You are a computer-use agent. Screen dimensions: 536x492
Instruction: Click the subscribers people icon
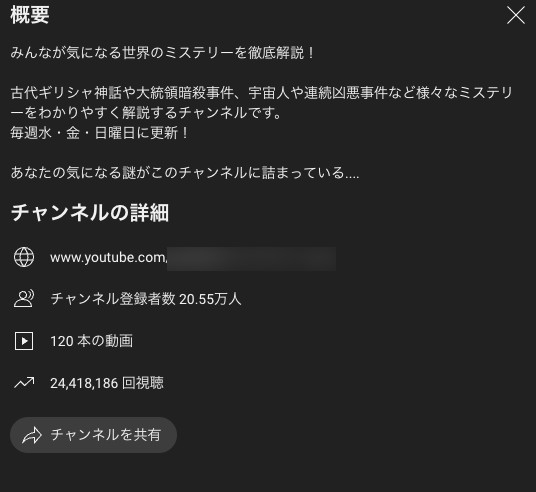point(24,299)
